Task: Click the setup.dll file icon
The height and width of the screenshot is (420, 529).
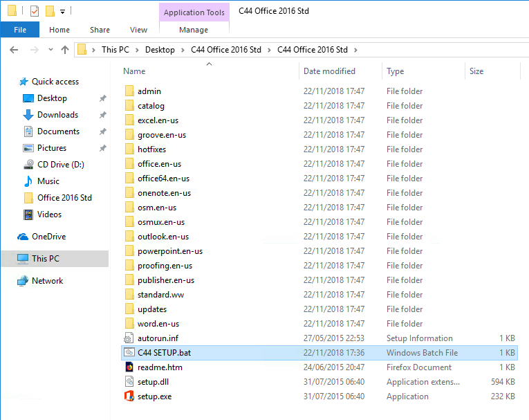Action: coord(129,382)
